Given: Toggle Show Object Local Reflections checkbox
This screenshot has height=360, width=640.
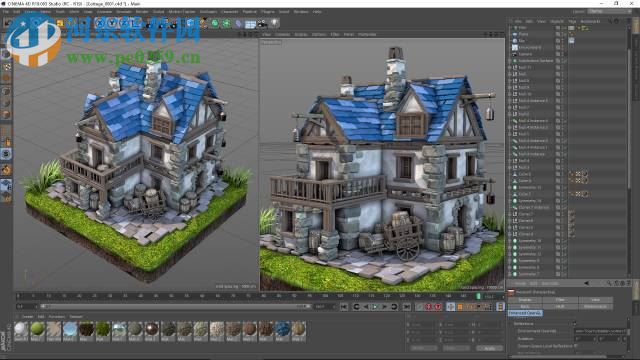Looking at the screenshot, I should [576, 346].
